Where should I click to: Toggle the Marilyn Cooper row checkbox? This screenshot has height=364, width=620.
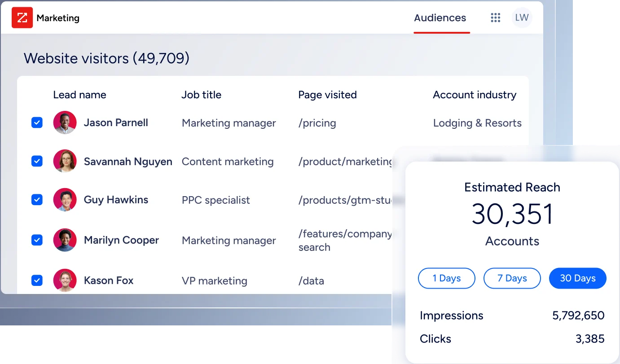[x=37, y=240]
